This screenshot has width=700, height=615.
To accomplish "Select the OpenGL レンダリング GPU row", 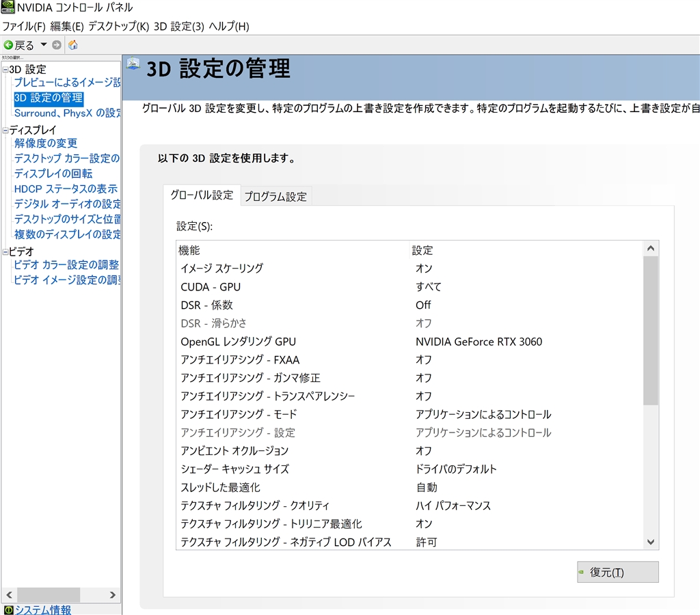I will coord(409,342).
